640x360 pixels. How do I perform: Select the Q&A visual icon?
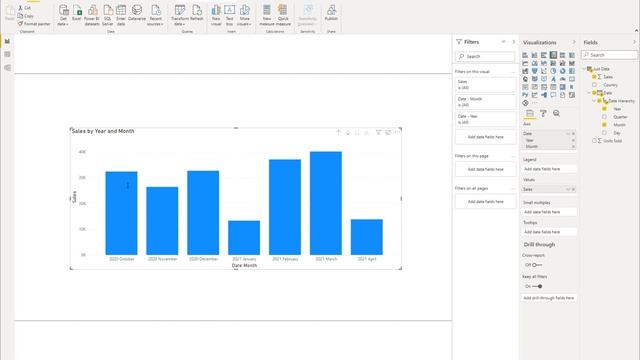(x=553, y=95)
